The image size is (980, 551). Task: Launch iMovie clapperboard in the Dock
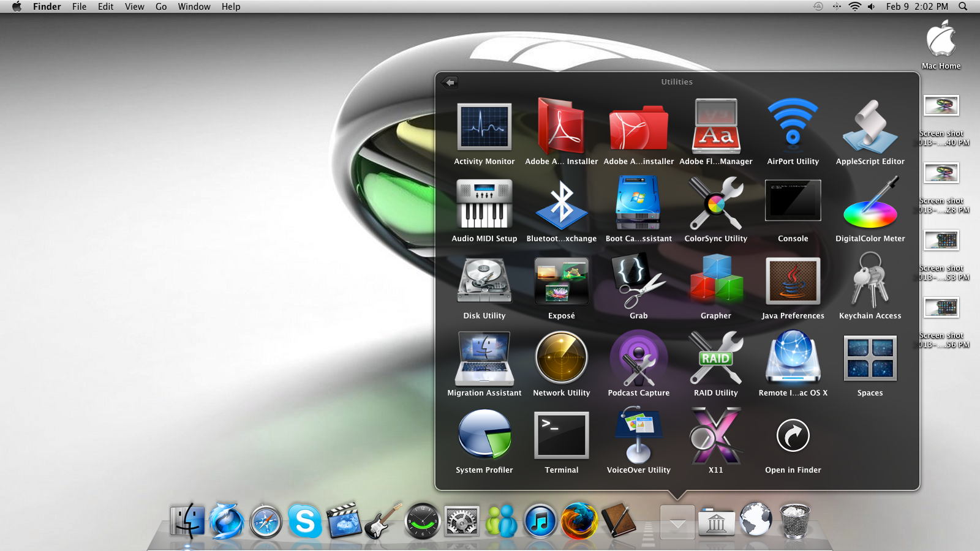pyautogui.click(x=344, y=521)
